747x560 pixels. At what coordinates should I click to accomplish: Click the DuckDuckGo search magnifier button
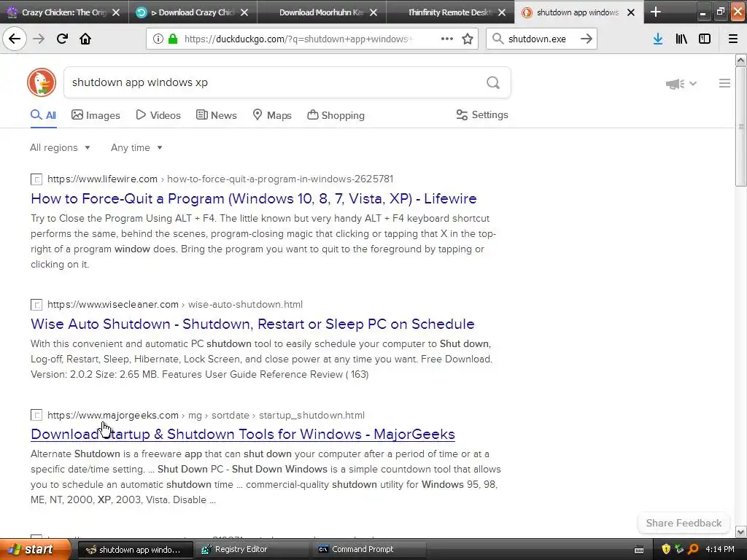[493, 83]
